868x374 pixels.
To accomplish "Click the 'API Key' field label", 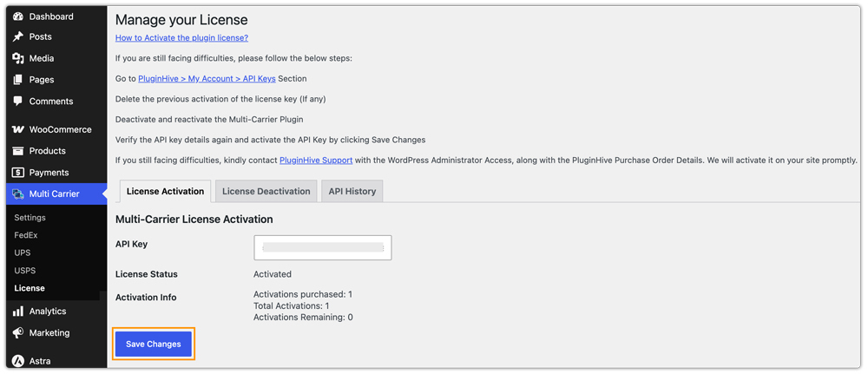I will 131,244.
